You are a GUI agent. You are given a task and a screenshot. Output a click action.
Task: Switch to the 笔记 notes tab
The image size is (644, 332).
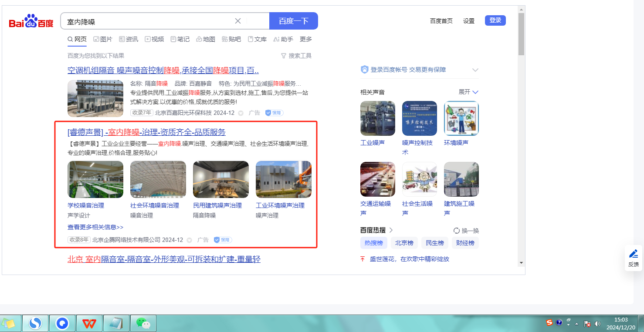click(x=180, y=39)
